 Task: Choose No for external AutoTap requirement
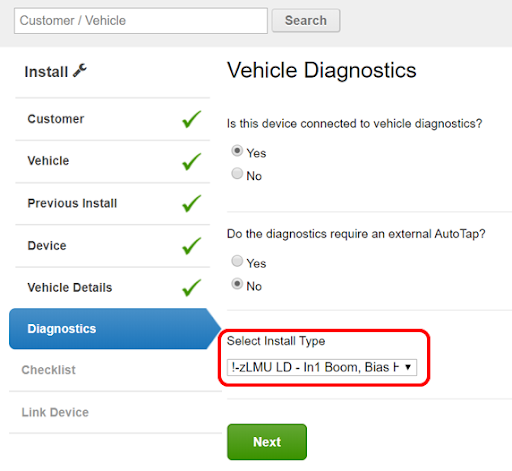click(237, 284)
